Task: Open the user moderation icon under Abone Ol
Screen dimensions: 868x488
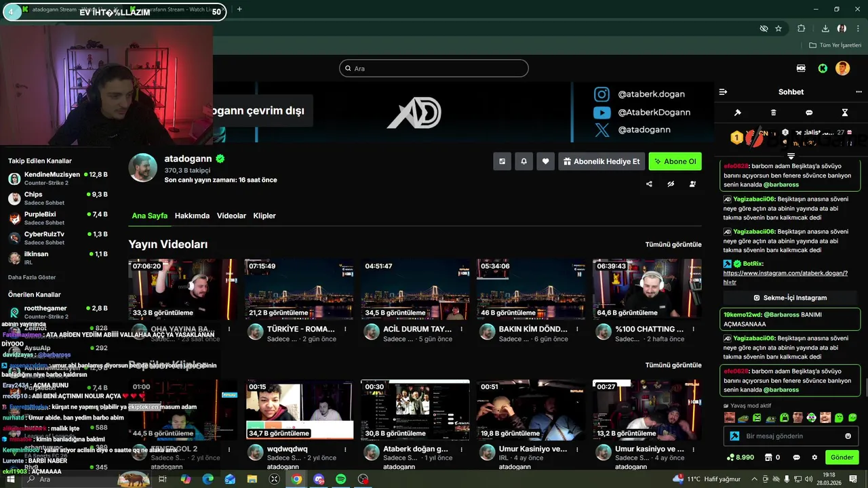Action: (692, 184)
